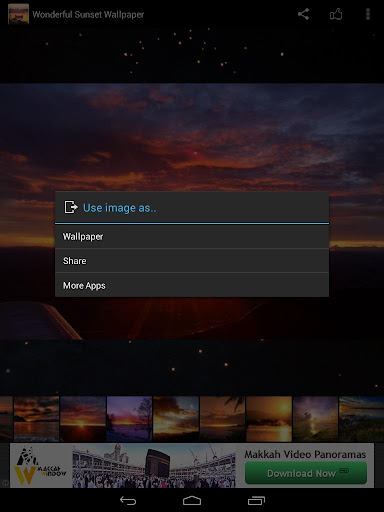Tap the Makkah Video Panoramas ad title

(x=305, y=454)
